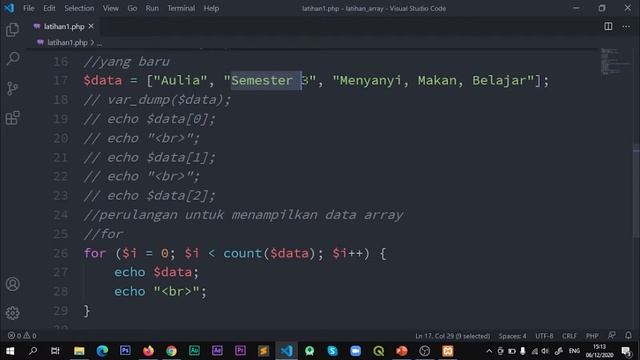Click latihan1.php in the breadcrumb
Viewport: 640px width, 360px height.
coord(67,42)
